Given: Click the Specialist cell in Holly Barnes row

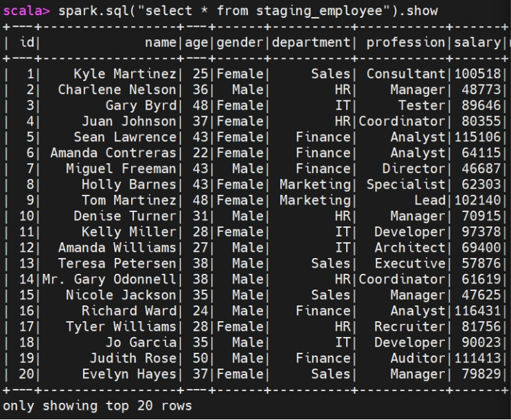Looking at the screenshot, I should pyautogui.click(x=406, y=185).
